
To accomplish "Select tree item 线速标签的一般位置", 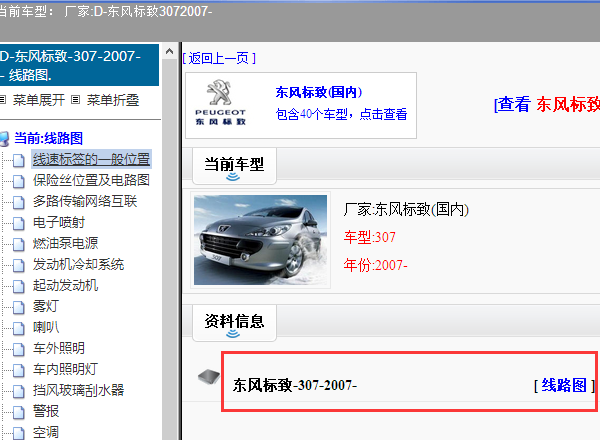I will [91, 159].
